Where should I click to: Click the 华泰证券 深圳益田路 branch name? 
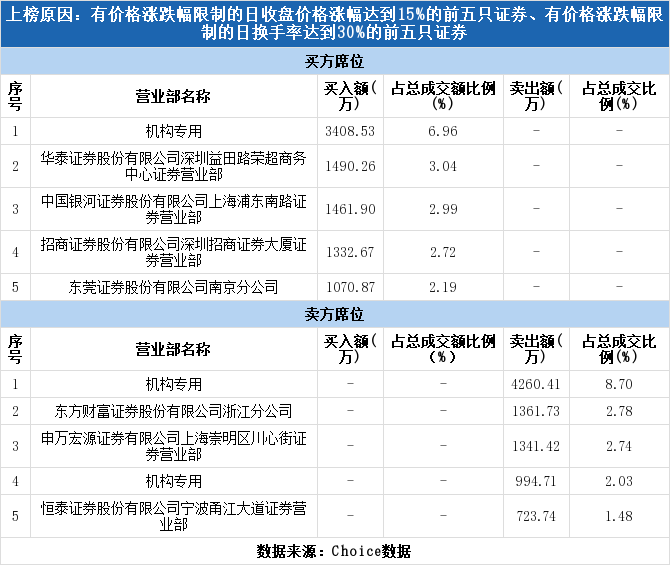click(x=173, y=166)
